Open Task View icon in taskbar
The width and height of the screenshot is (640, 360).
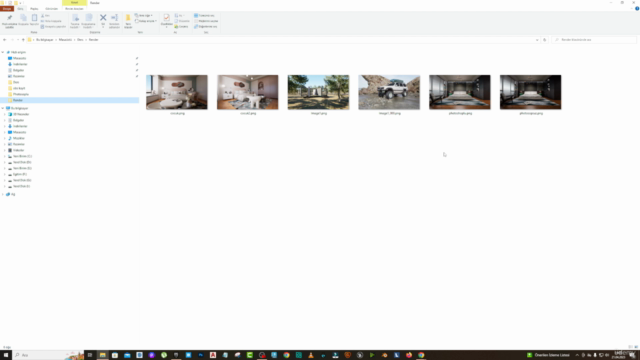(x=90, y=355)
